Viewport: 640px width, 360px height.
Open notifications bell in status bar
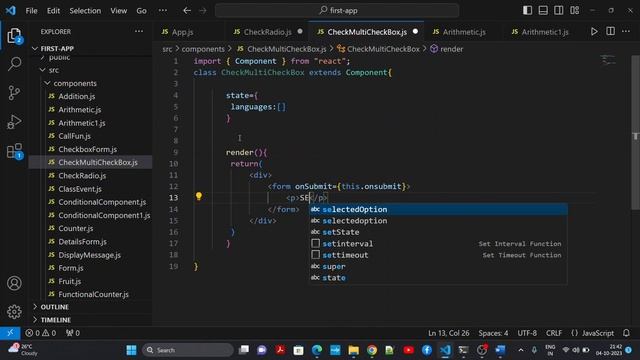[626, 333]
